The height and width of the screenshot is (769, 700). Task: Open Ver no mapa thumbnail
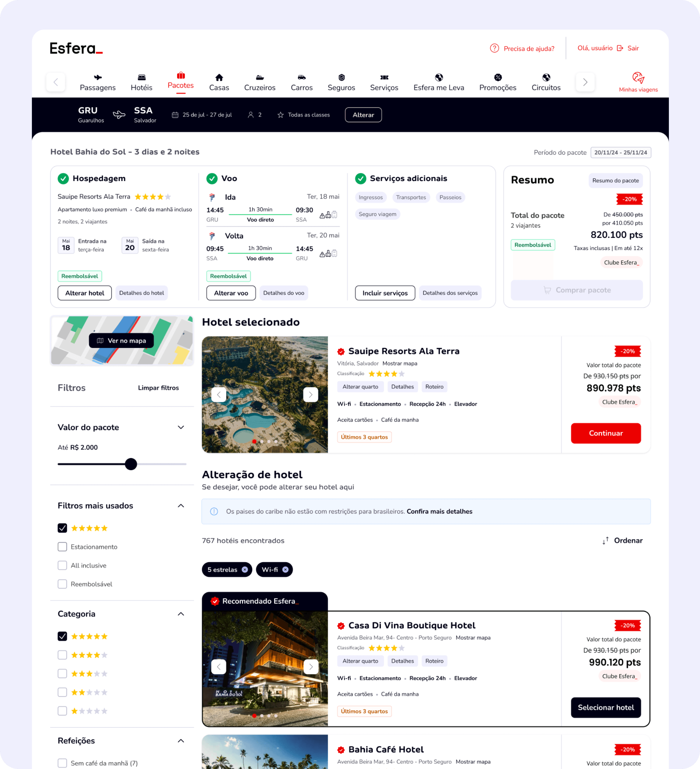[x=121, y=341]
